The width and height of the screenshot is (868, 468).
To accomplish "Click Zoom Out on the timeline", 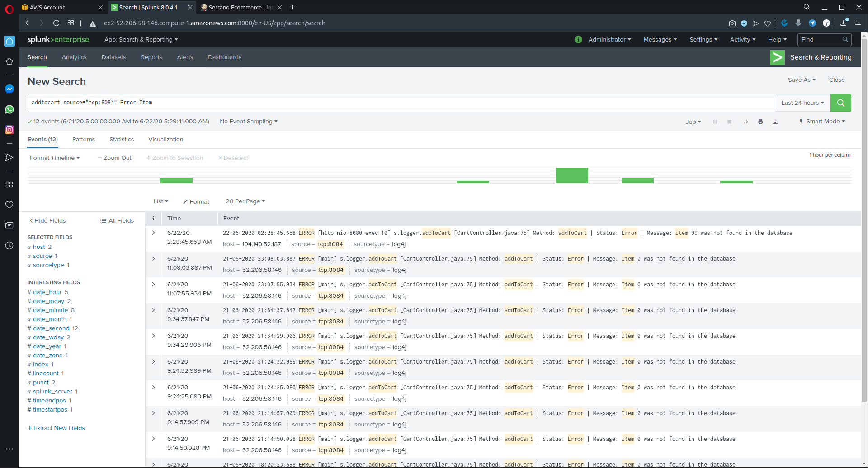I will (114, 158).
